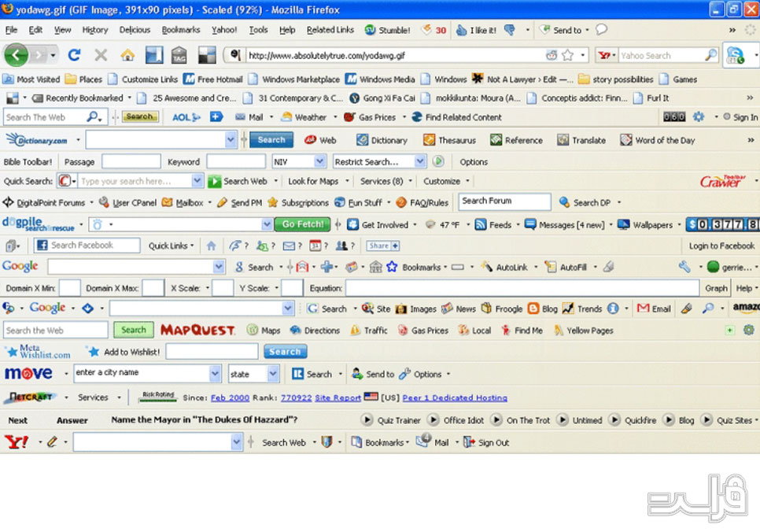760x532 pixels.
Task: Play the Quiz Trainer button
Action: click(367, 420)
